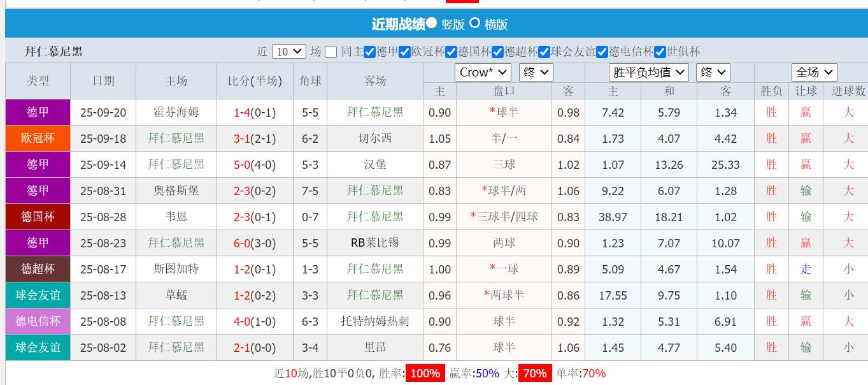The image size is (868, 385).
Task: Open the Crow* bookmaker dropdown
Action: [x=482, y=72]
